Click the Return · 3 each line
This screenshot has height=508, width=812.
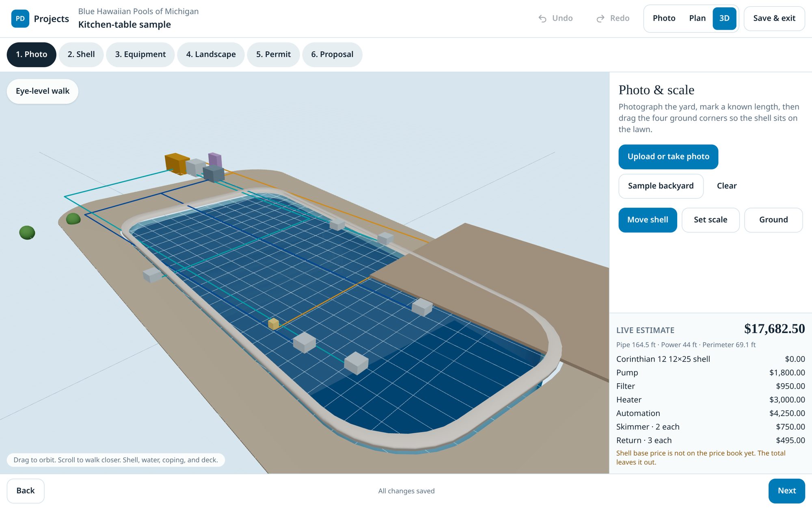point(710,441)
